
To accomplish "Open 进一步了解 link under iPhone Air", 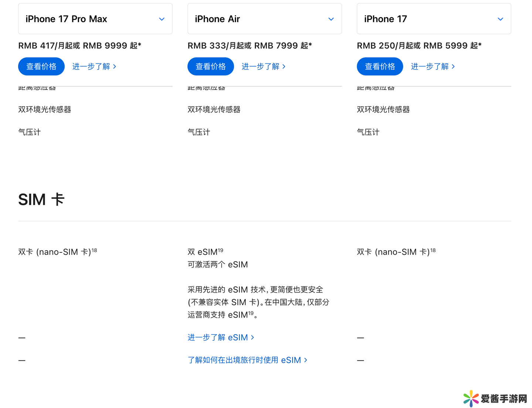I will [263, 67].
